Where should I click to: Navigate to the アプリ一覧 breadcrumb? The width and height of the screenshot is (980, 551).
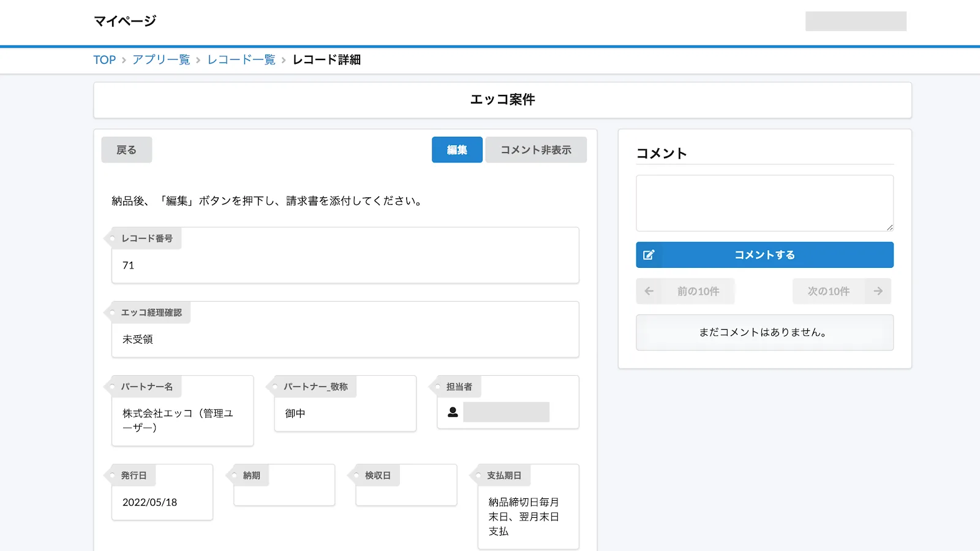pos(161,60)
